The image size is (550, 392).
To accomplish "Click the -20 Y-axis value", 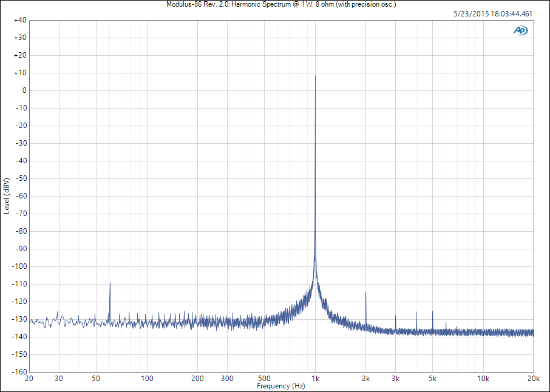I will click(x=21, y=126).
